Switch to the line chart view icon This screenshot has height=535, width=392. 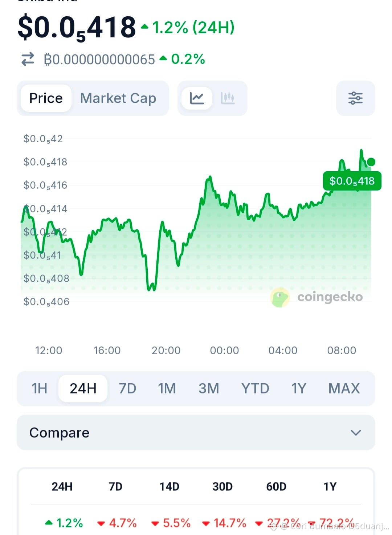(196, 98)
